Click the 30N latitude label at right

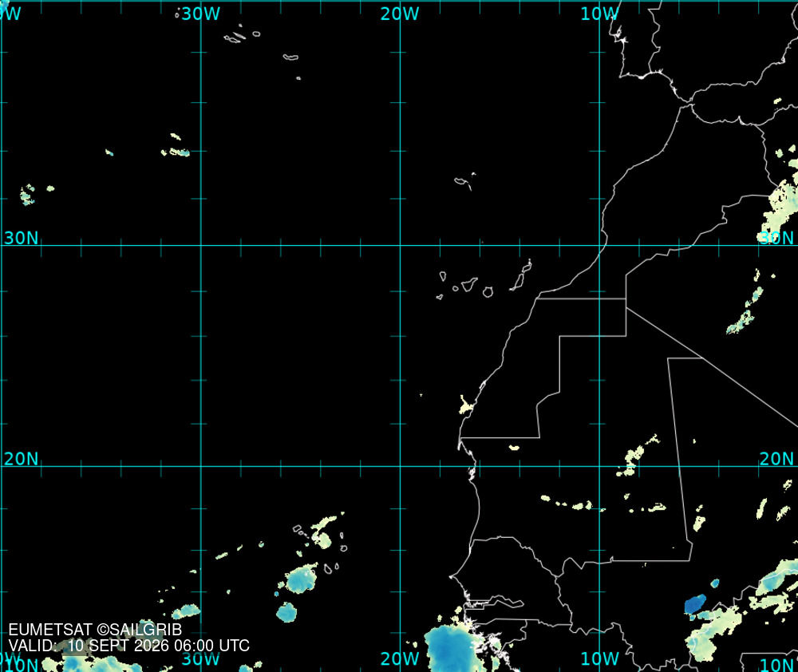(x=776, y=238)
